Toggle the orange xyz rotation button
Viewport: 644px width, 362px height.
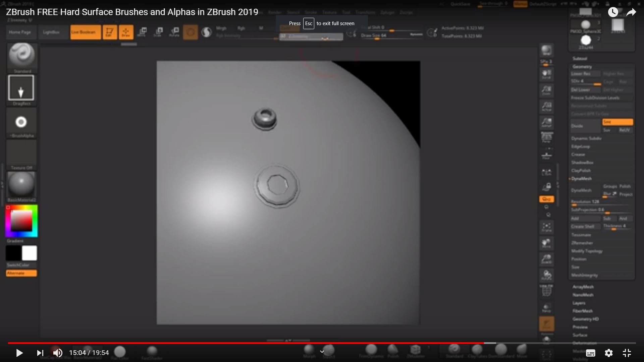coord(546,199)
